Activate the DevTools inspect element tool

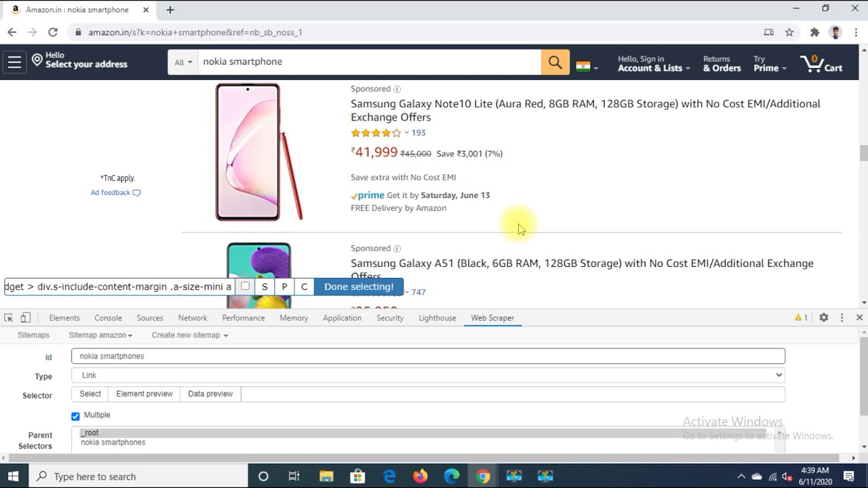[x=9, y=318]
